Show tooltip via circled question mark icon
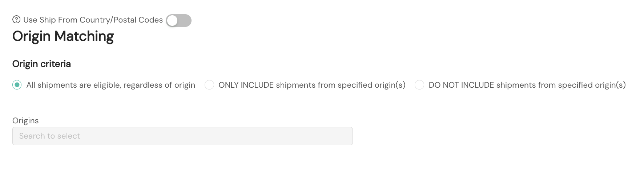Viewport: 644px width, 171px height. coord(16,20)
